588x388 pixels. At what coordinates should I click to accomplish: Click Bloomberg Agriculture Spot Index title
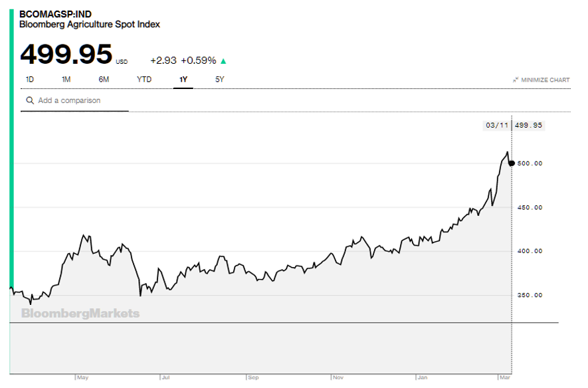90,25
